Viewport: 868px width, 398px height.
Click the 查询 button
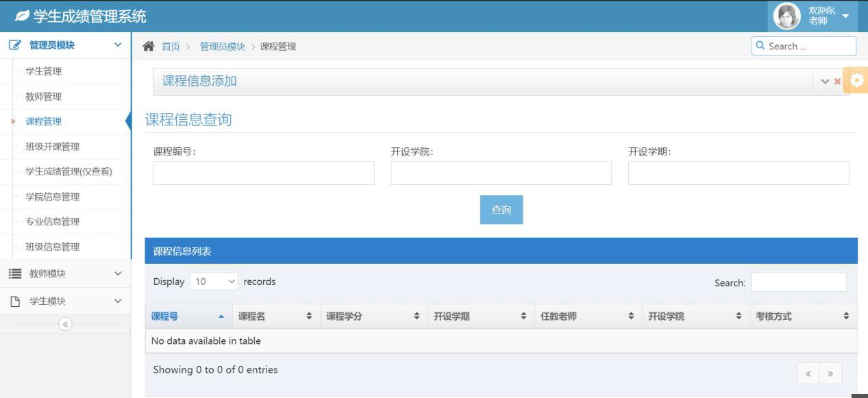501,210
